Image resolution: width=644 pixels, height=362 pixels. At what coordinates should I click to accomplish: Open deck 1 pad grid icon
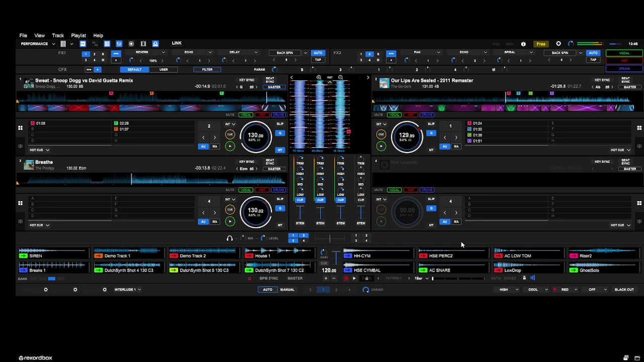click(20, 128)
